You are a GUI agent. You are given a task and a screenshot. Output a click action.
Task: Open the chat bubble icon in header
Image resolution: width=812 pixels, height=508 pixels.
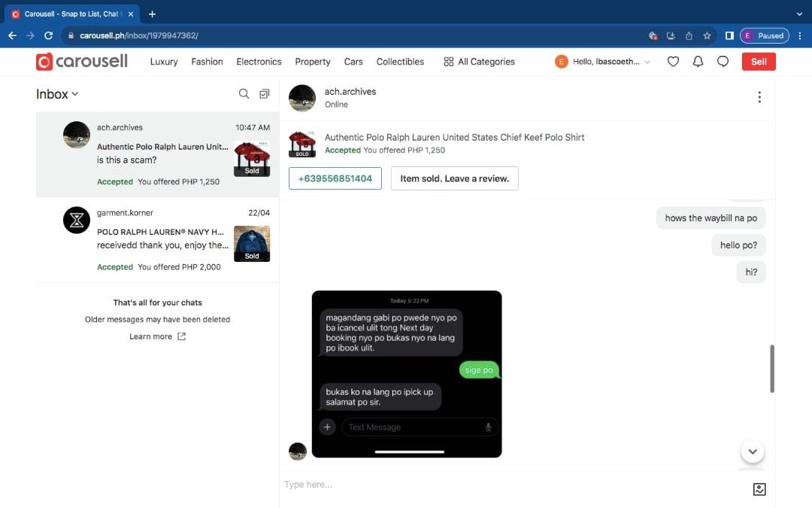(723, 62)
